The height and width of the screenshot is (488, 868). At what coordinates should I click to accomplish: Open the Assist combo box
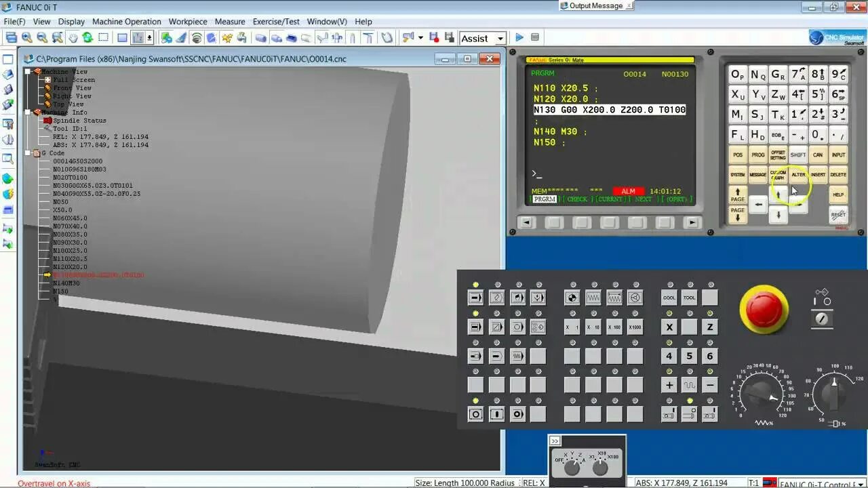tap(483, 39)
